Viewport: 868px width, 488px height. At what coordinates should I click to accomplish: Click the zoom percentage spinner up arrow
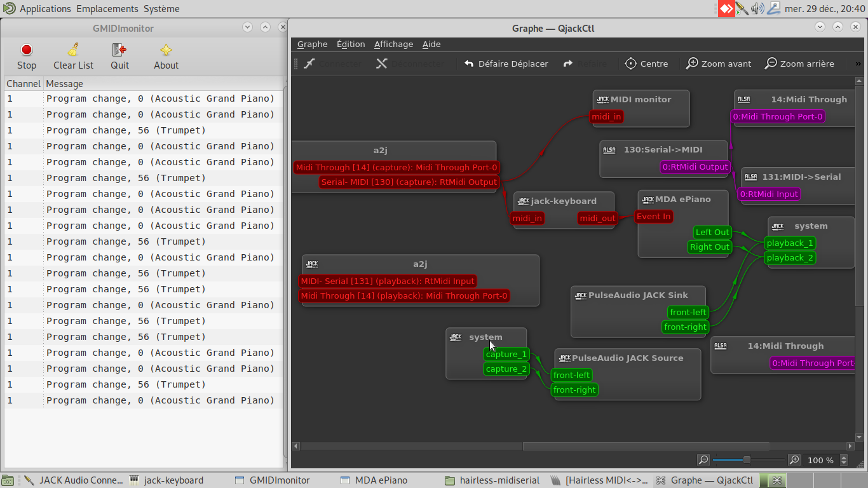[844, 457]
